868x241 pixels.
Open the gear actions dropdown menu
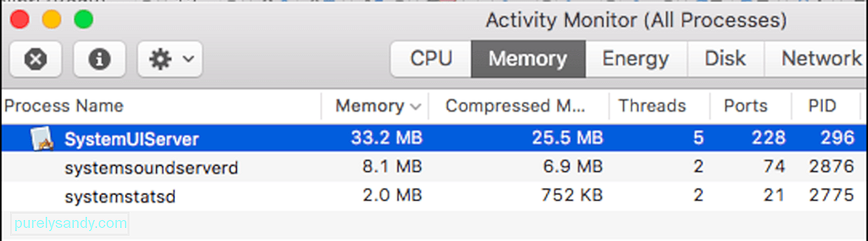pyautogui.click(x=170, y=59)
